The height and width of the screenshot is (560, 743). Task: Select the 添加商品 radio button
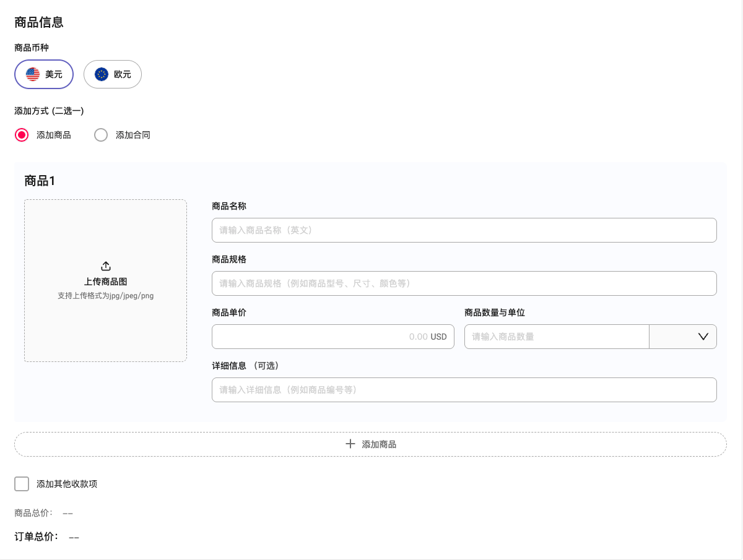coord(22,135)
